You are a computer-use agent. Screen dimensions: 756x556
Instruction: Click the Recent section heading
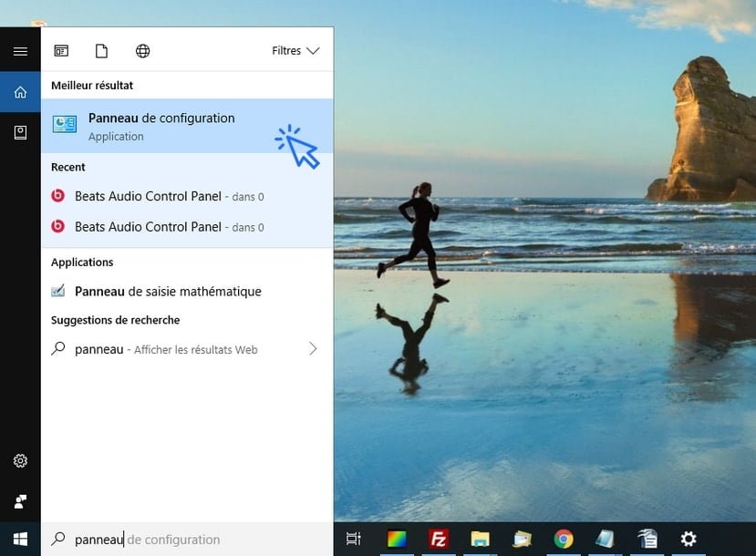click(68, 167)
